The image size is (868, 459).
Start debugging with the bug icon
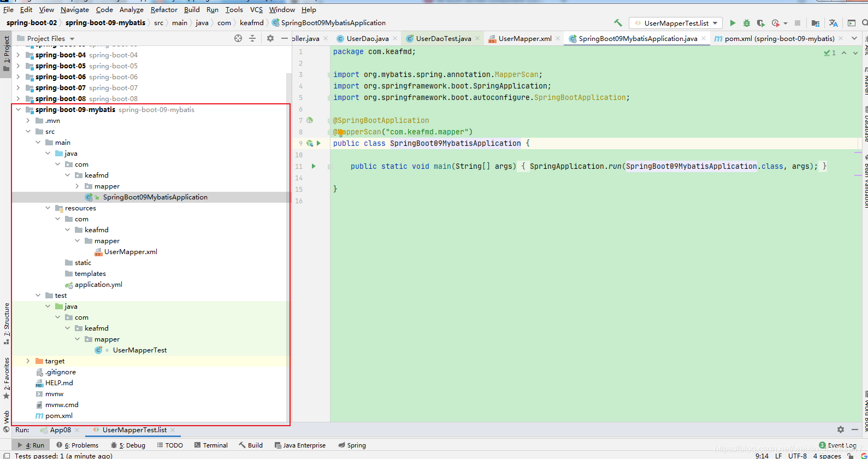(747, 23)
